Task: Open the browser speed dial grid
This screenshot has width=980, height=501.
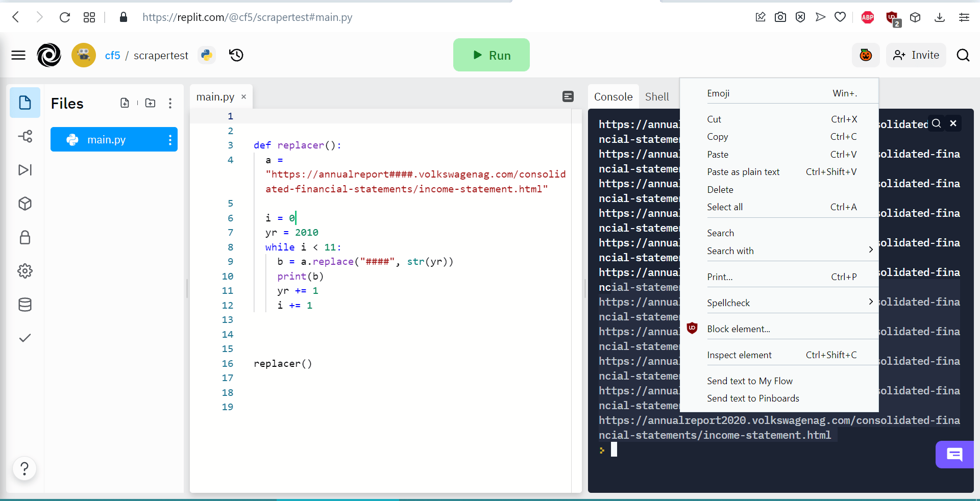Action: click(x=89, y=17)
